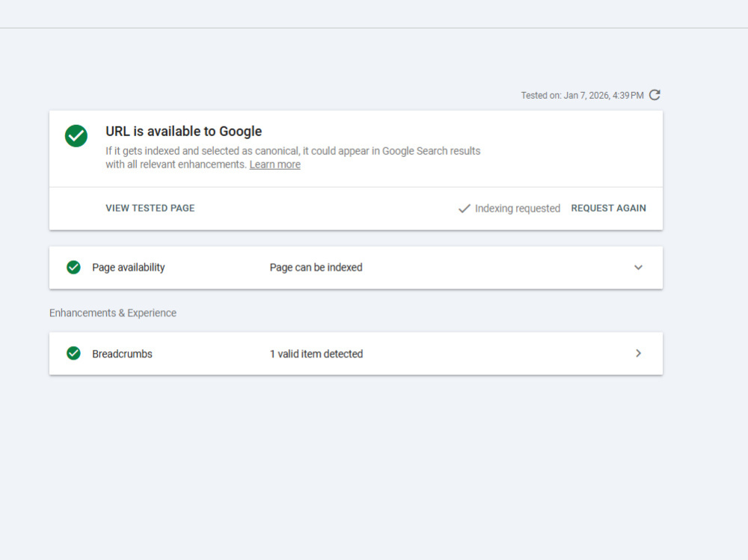Click the Breadcrumbs green check icon

tap(73, 354)
